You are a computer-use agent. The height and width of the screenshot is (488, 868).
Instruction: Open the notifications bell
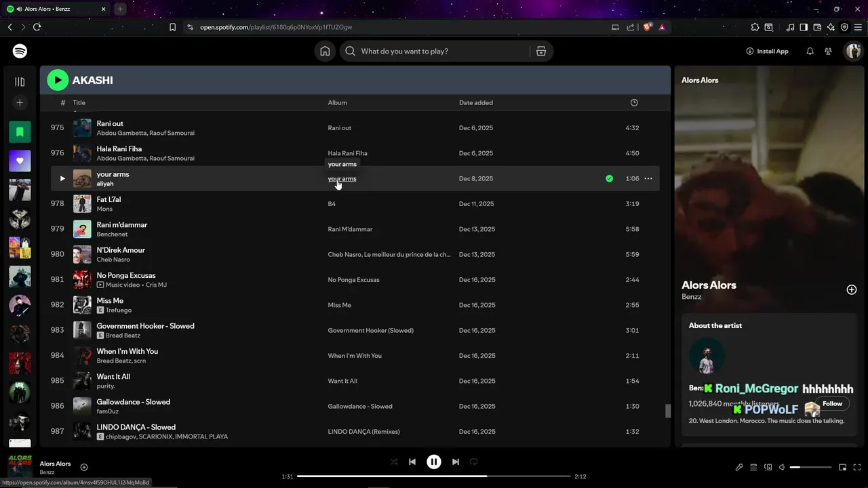(x=810, y=51)
